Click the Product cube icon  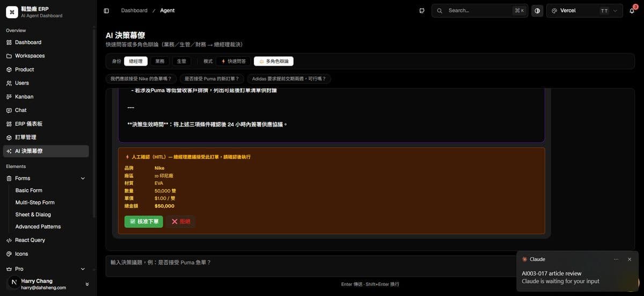9,70
